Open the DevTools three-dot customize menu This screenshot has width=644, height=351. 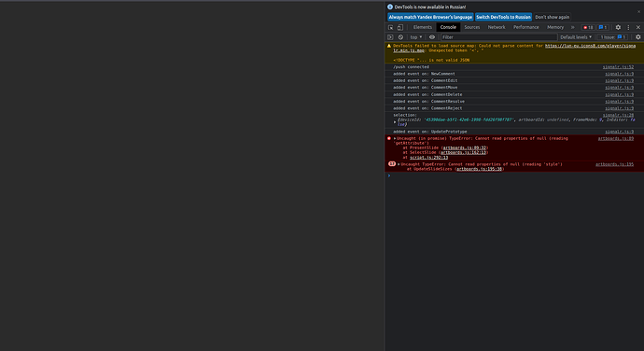[628, 27]
